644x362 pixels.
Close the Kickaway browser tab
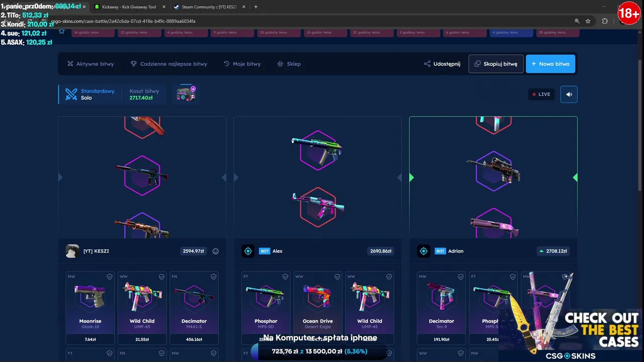pos(165,7)
